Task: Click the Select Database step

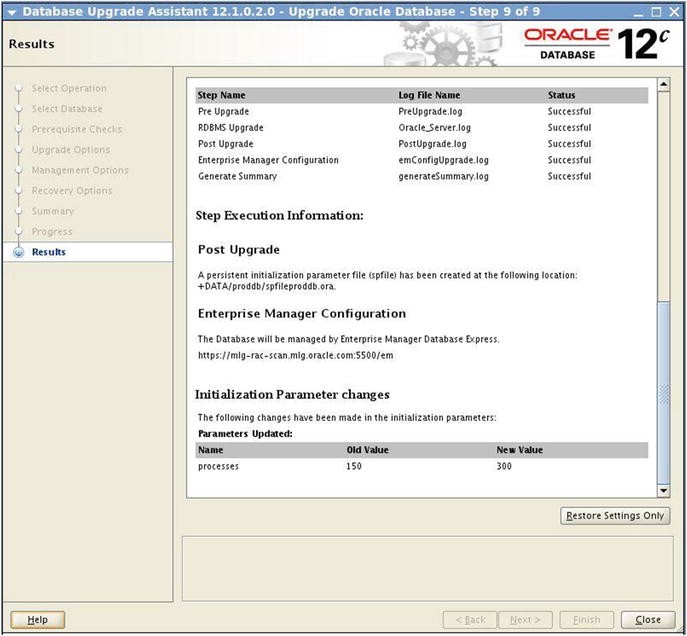Action: coord(67,109)
